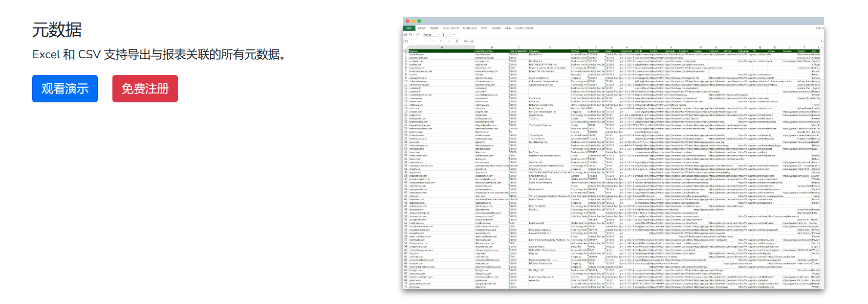
Task: Click the fx insert function icon
Action: point(457,41)
